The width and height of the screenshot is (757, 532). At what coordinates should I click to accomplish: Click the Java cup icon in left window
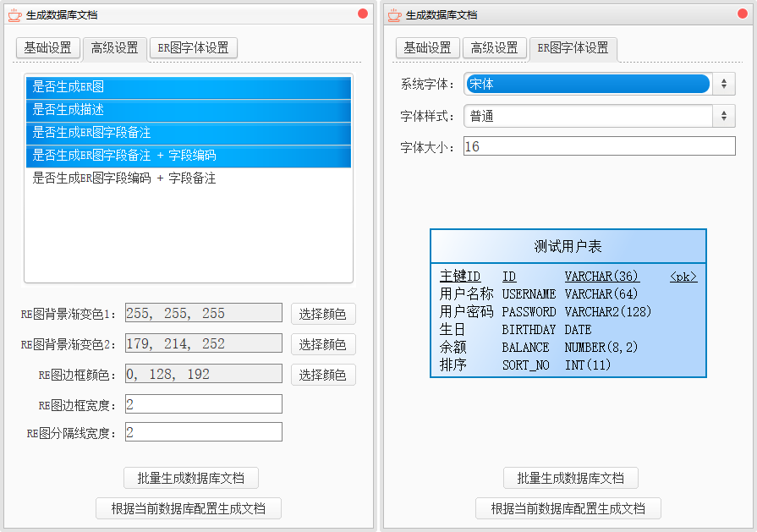[14, 15]
